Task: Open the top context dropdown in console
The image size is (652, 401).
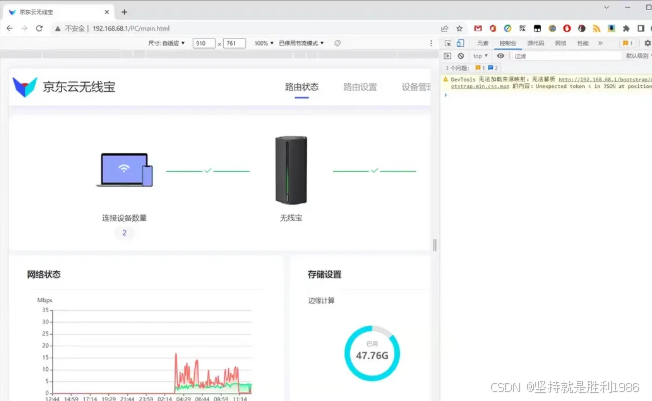Action: [x=480, y=56]
